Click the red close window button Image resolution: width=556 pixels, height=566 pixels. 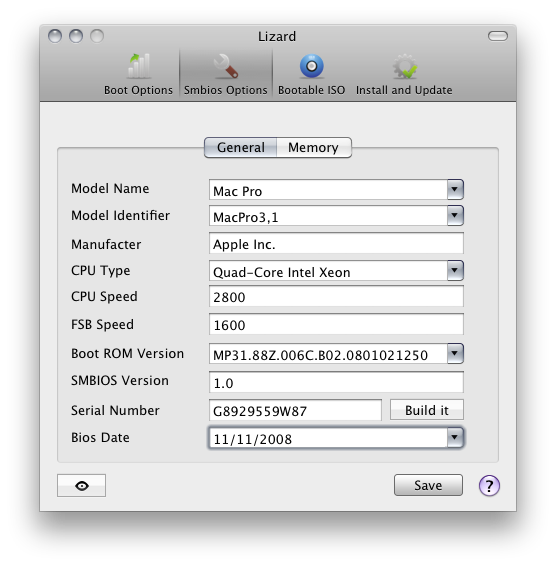[55, 36]
